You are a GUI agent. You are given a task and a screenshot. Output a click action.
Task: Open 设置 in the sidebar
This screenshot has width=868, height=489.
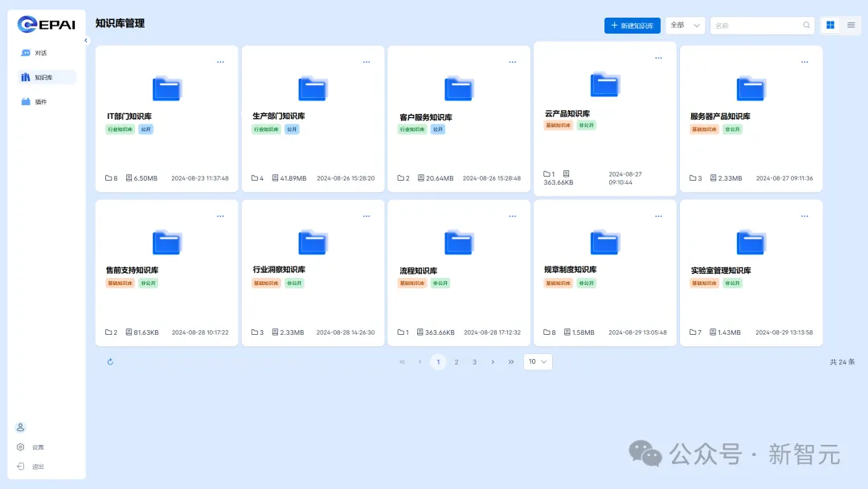38,447
